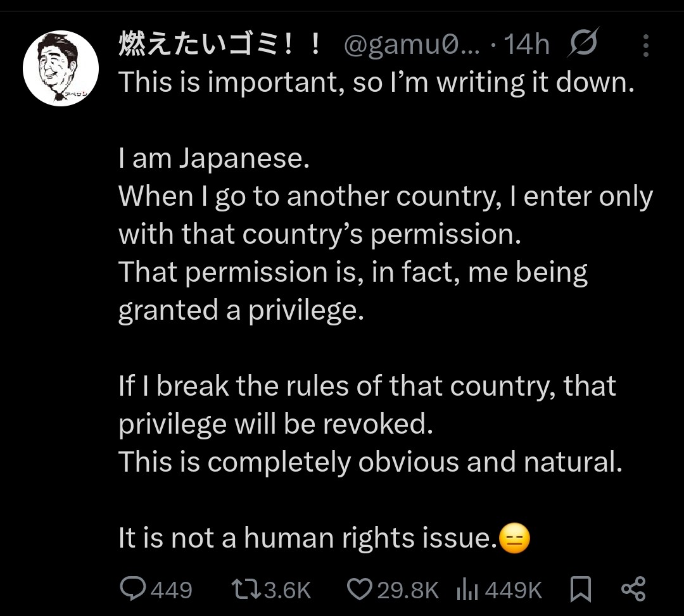The height and width of the screenshot is (616, 684).
Task: Click the expressionless face emoji
Action: point(514,539)
